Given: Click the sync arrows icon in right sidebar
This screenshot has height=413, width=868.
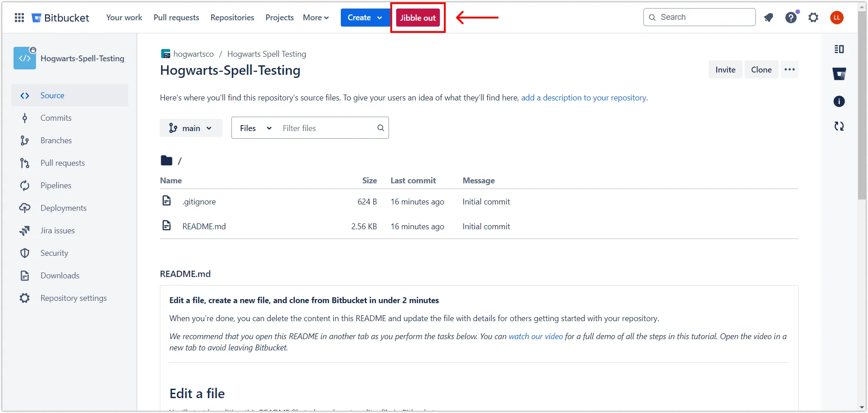Looking at the screenshot, I should click(839, 126).
